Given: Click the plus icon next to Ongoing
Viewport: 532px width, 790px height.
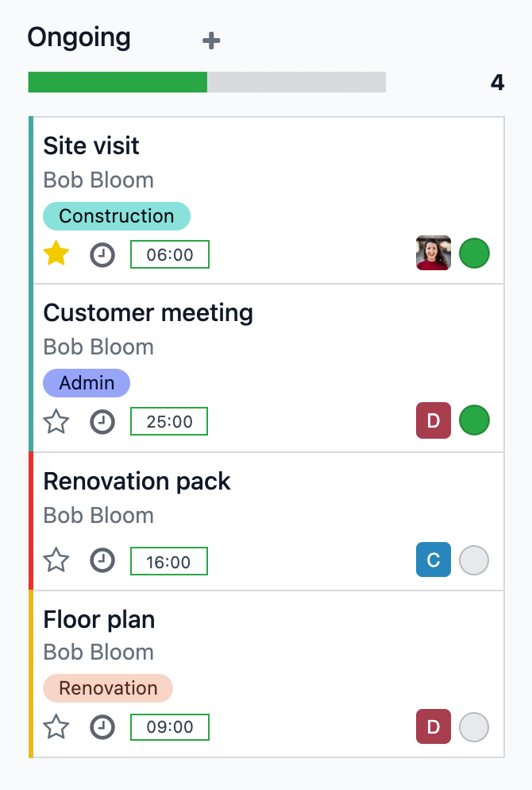Looking at the screenshot, I should [x=210, y=41].
